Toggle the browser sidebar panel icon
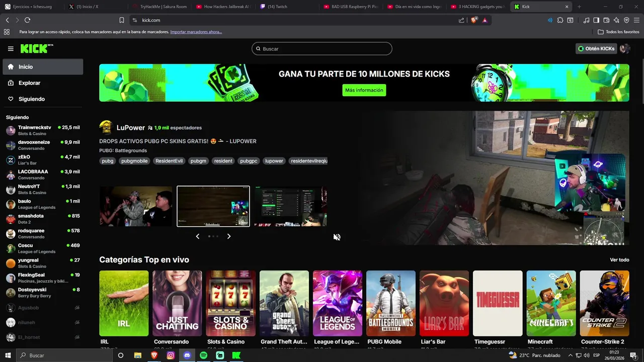 pyautogui.click(x=596, y=20)
